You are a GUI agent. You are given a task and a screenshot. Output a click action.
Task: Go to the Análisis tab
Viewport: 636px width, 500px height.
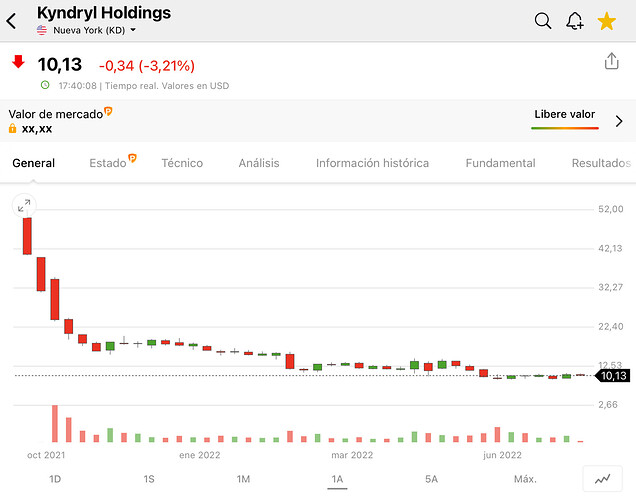(x=259, y=163)
